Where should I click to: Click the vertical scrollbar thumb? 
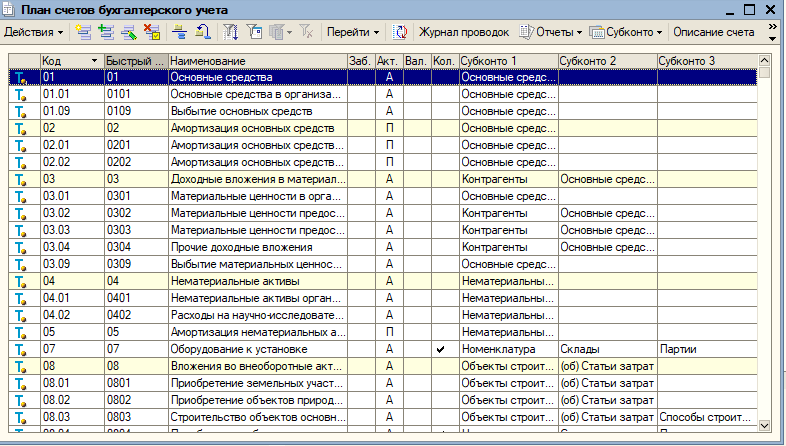[764, 73]
